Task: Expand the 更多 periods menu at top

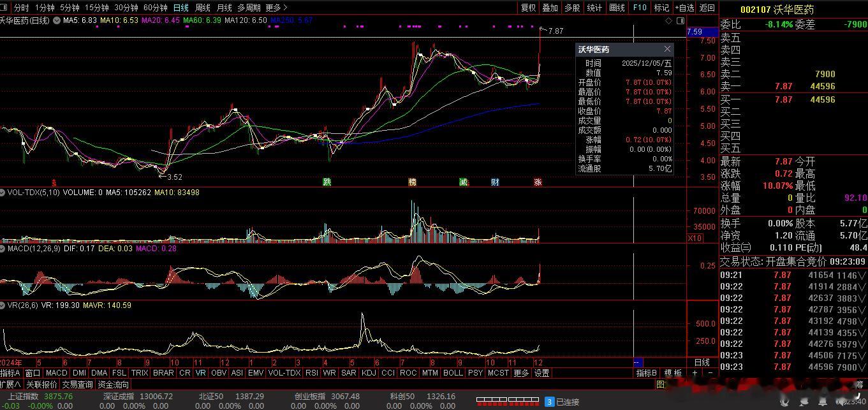Action: 276,8
